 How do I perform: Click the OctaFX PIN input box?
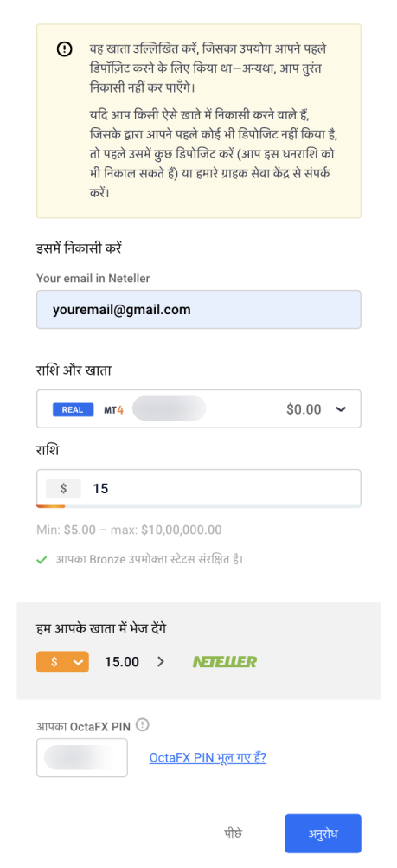[x=82, y=758]
